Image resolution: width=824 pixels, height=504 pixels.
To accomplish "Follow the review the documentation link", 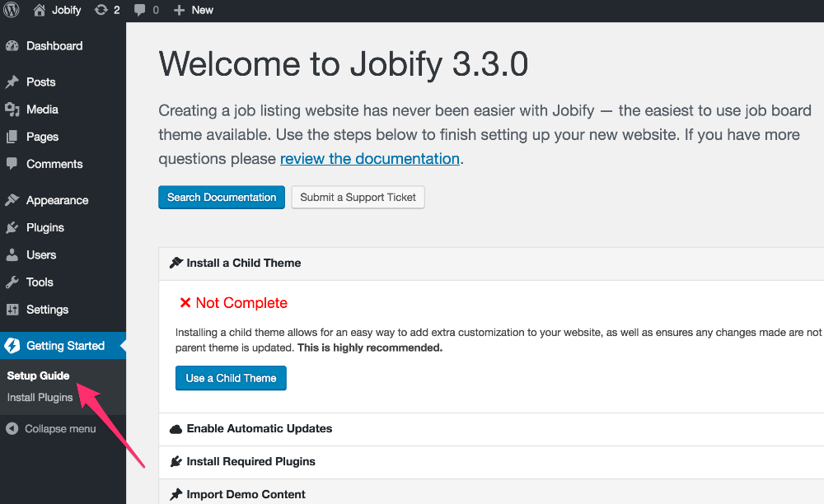I will pos(370,159).
